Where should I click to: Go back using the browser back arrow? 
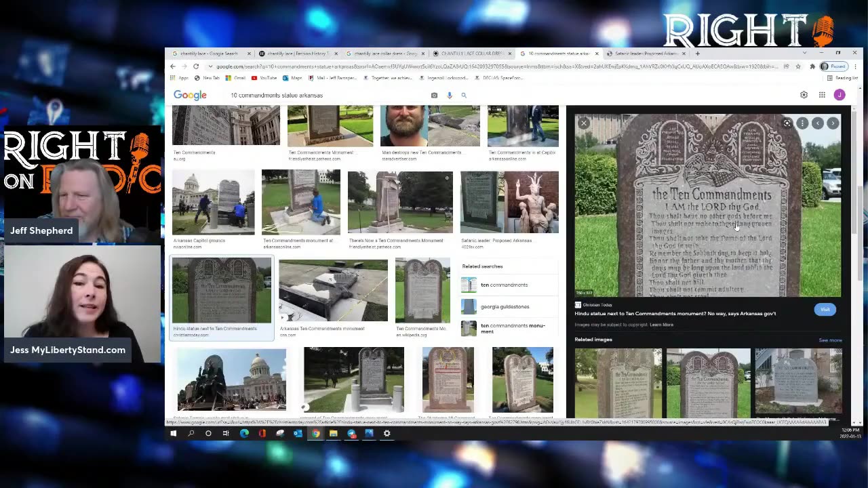[x=173, y=66]
